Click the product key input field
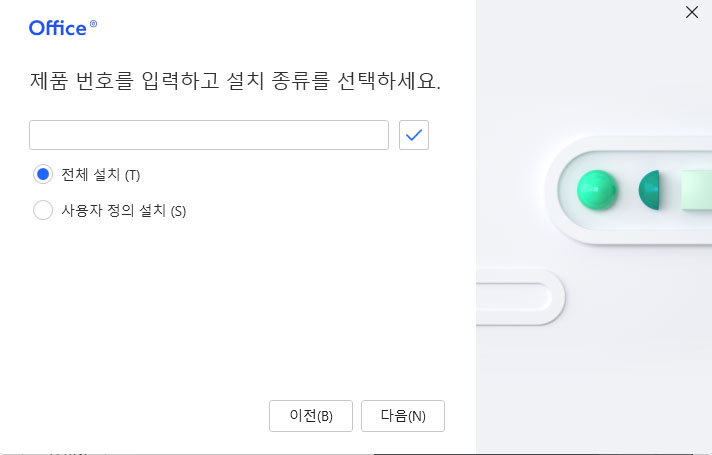 pyautogui.click(x=208, y=135)
